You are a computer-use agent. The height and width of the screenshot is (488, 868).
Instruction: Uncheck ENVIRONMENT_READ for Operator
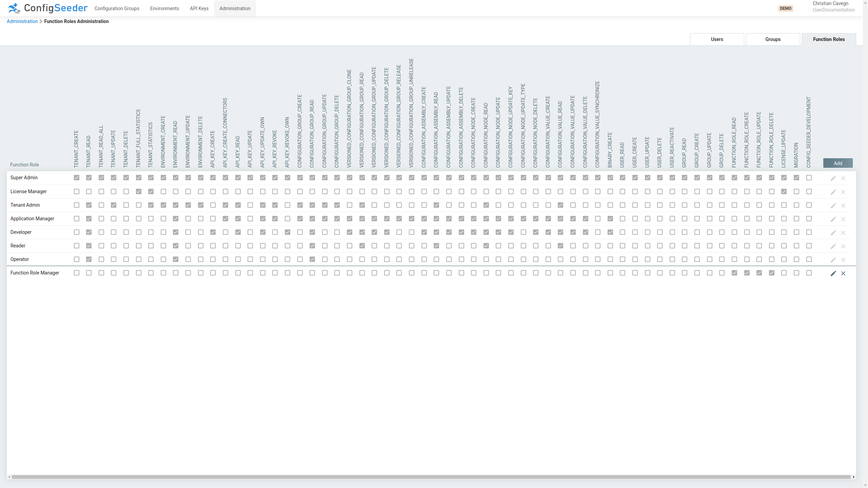(175, 259)
